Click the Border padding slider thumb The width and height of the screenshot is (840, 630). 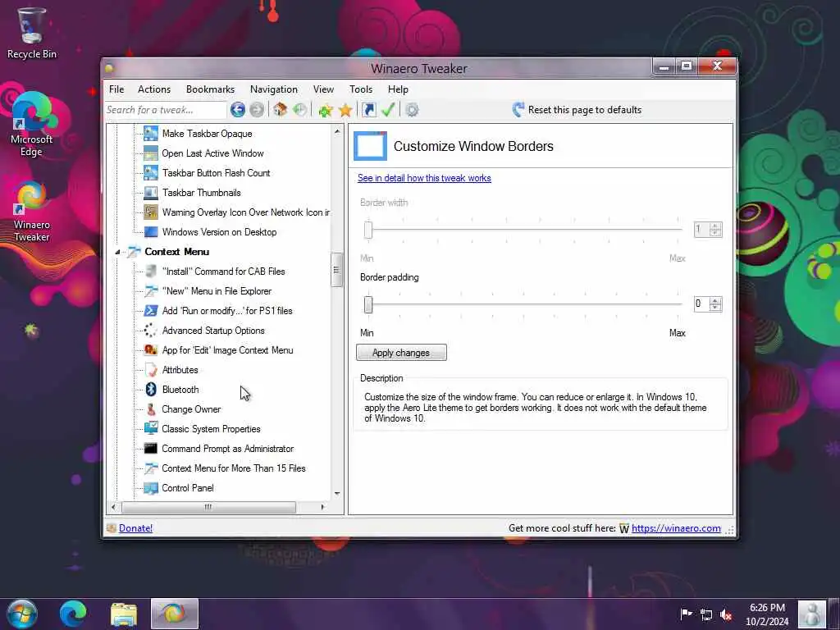point(368,305)
